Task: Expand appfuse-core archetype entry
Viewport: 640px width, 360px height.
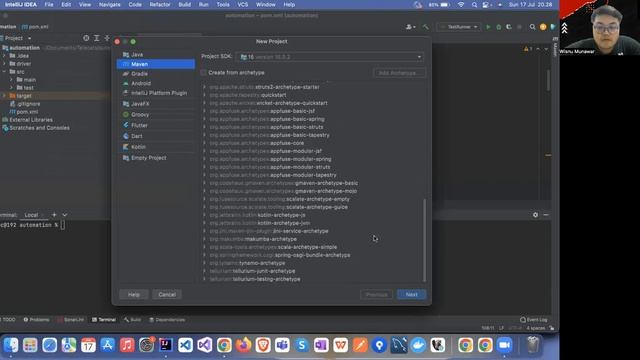Action: pyautogui.click(x=204, y=143)
